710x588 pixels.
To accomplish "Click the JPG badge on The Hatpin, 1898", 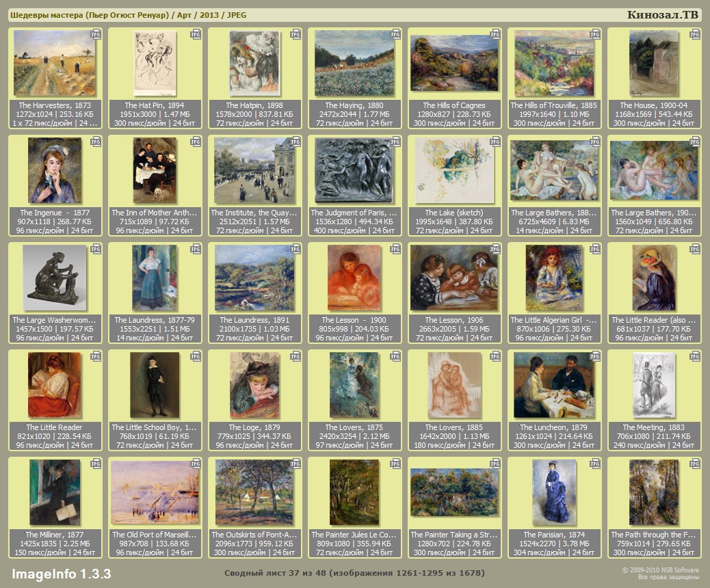I will [295, 34].
